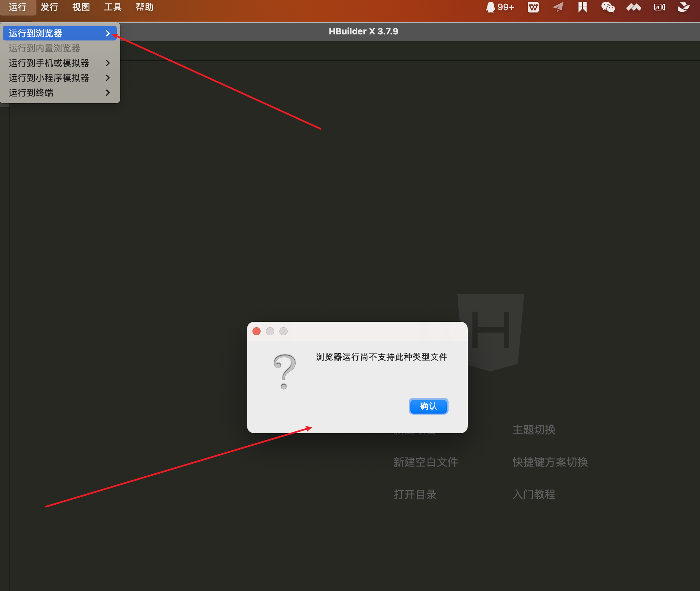Image resolution: width=700 pixels, height=591 pixels.
Task: Open the WPS menu bar icon
Action: tap(533, 7)
